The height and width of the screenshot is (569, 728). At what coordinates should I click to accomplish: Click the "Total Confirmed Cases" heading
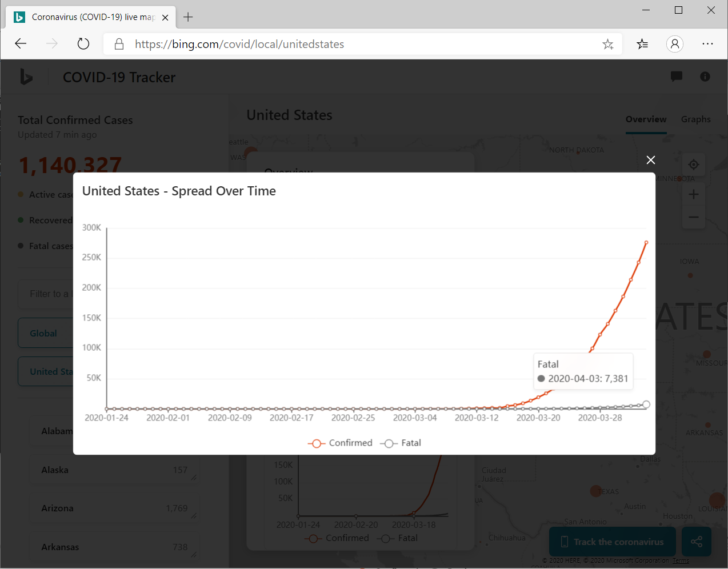click(75, 120)
